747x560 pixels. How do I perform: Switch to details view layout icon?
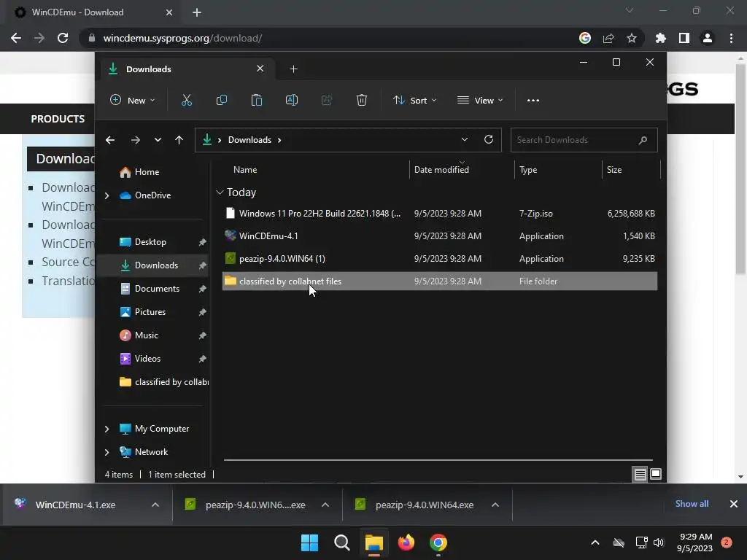point(640,474)
